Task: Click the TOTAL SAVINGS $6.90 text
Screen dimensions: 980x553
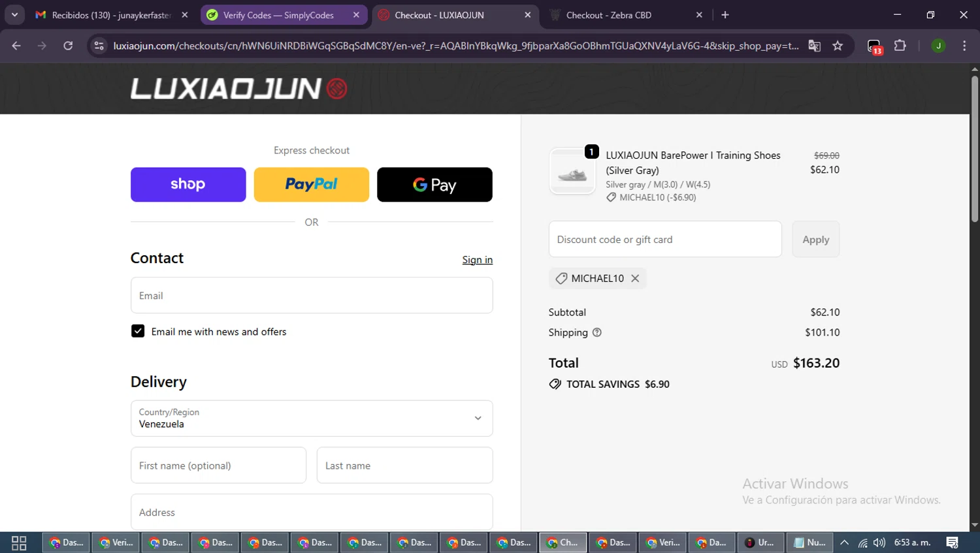Action: click(x=617, y=384)
